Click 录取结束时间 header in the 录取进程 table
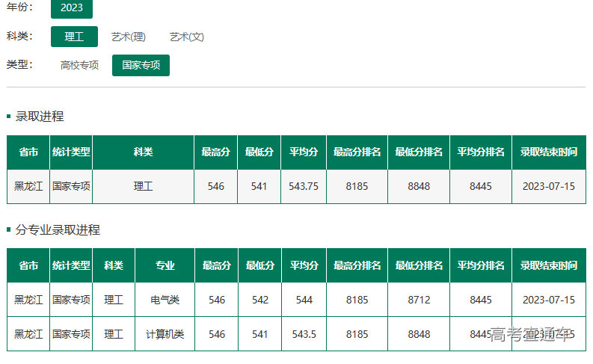The width and height of the screenshot is (593, 364). pyautogui.click(x=549, y=152)
